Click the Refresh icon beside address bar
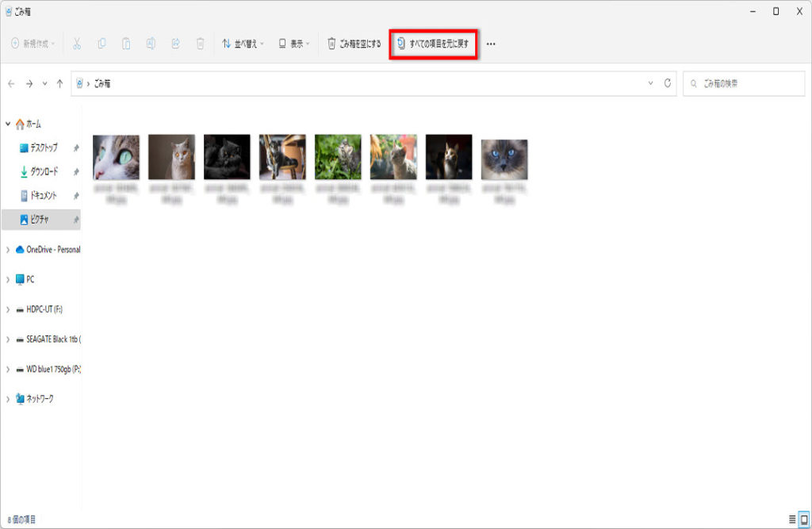The image size is (812, 529). point(668,83)
